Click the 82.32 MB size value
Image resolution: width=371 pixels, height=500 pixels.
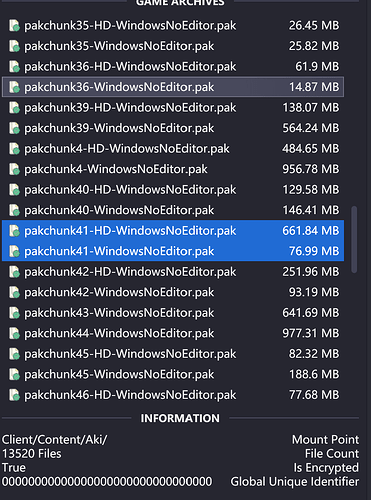pyautogui.click(x=314, y=354)
